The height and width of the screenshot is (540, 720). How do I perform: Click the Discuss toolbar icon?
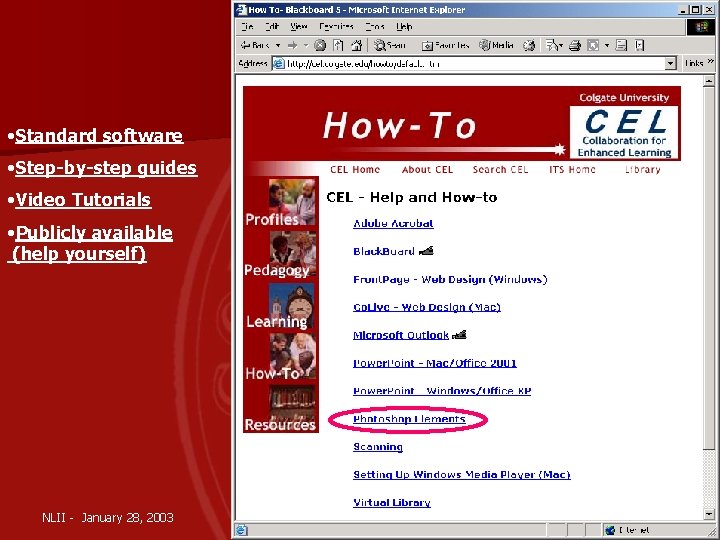(x=621, y=45)
